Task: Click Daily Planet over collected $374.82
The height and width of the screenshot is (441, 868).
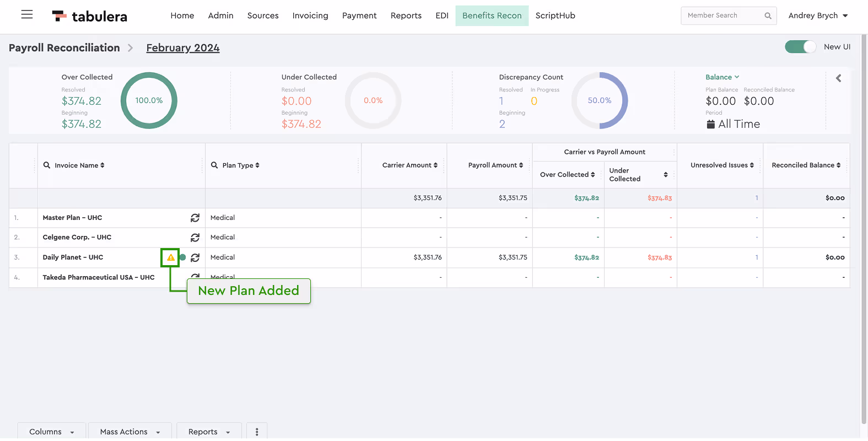Action: pyautogui.click(x=587, y=257)
